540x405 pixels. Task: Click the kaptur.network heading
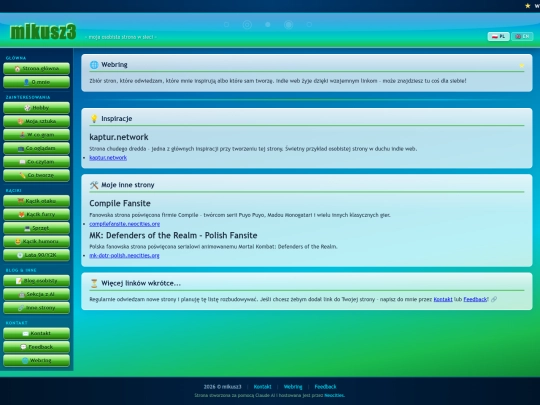click(x=119, y=137)
